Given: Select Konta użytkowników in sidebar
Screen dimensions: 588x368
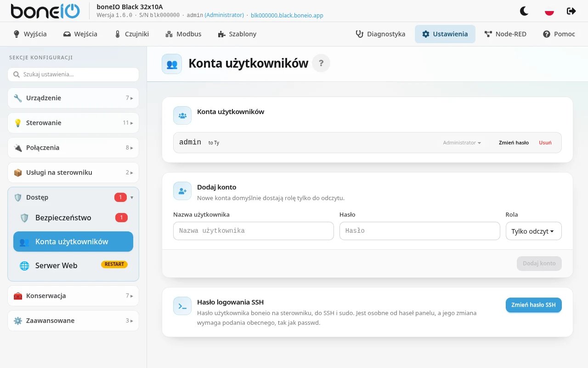Looking at the screenshot, I should point(73,241).
